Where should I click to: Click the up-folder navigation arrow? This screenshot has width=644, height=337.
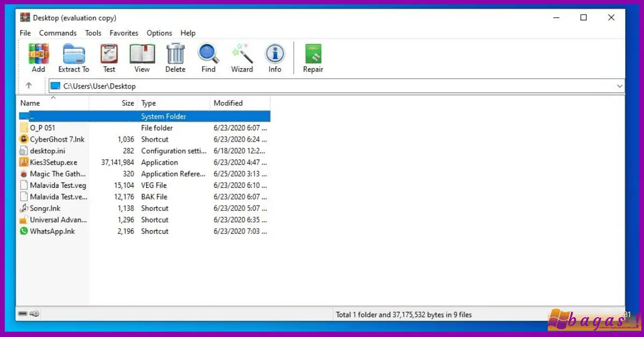click(x=30, y=85)
